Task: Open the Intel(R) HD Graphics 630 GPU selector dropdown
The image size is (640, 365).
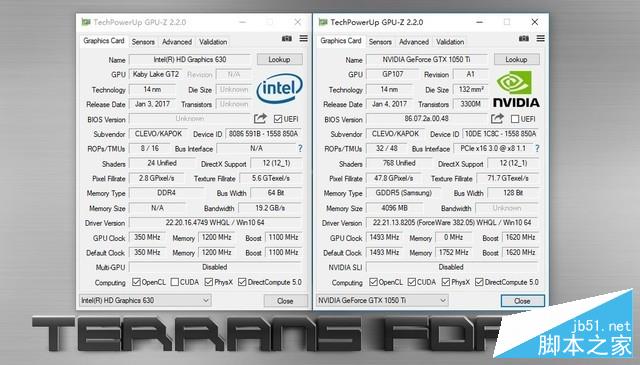Action: [145, 300]
